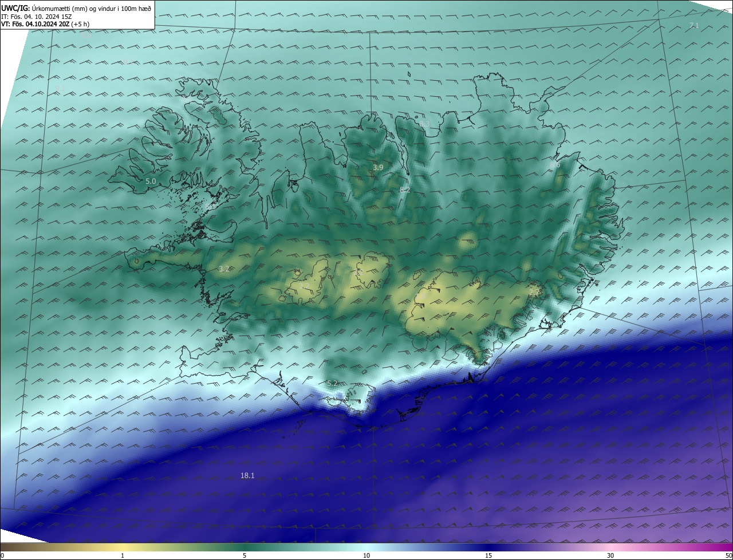The width and height of the screenshot is (733, 560).
Task: Click the 0 tick on the color scale
Action: click(x=2, y=555)
